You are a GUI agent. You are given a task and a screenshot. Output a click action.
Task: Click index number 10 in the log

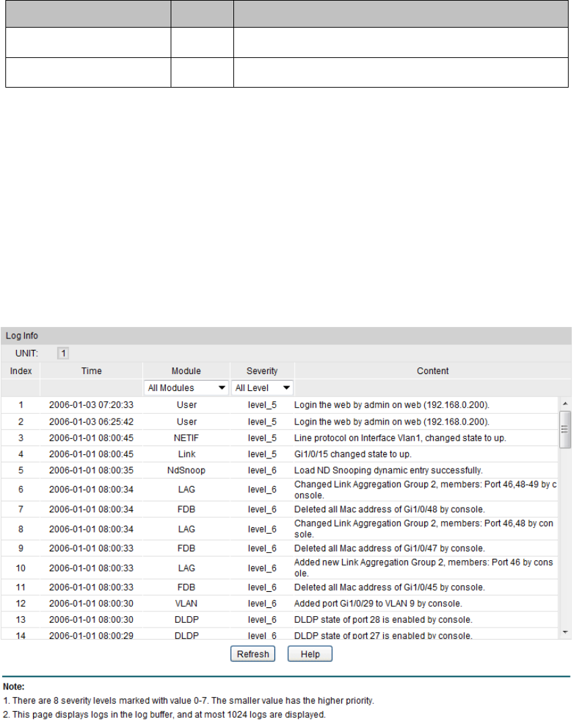(x=21, y=568)
